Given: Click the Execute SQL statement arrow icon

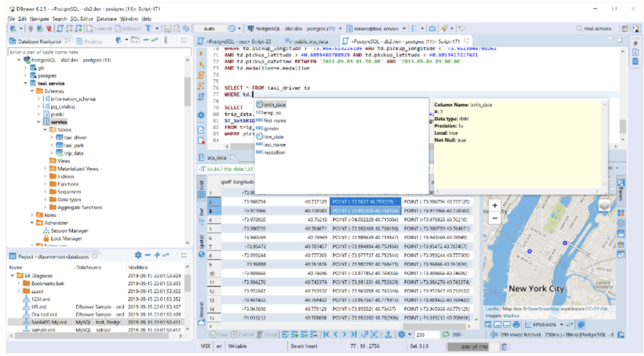Looking at the screenshot, I should (x=201, y=54).
